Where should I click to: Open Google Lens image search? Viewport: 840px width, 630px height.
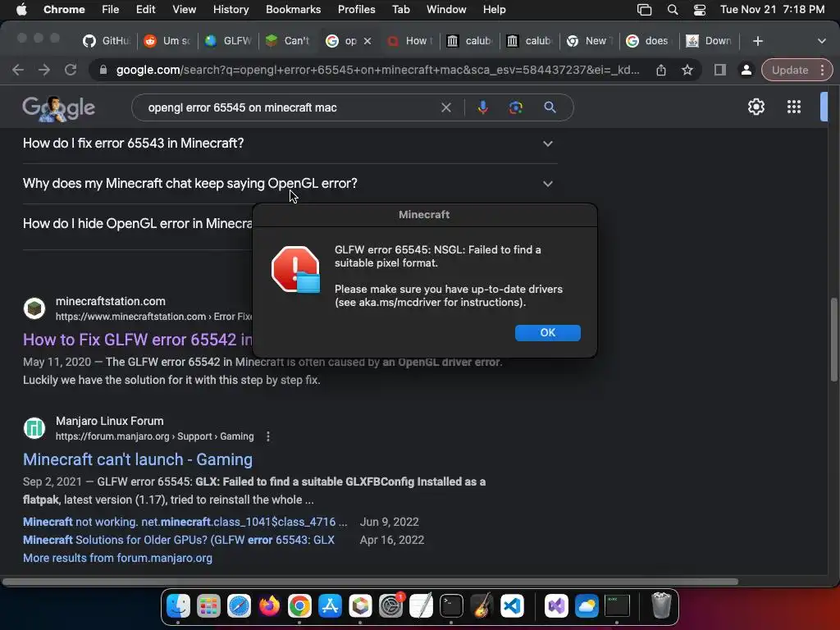[x=515, y=107]
